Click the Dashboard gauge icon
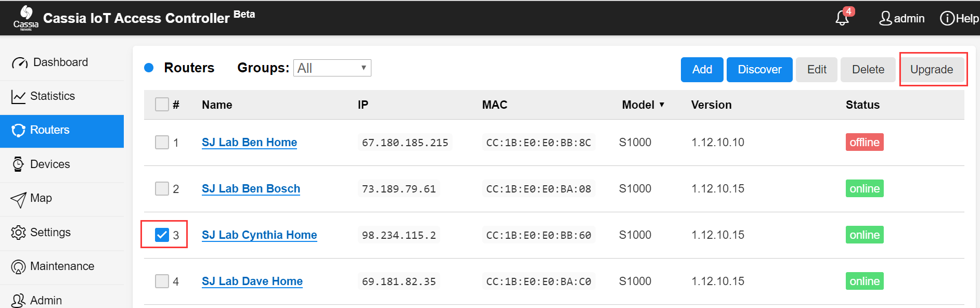The height and width of the screenshot is (308, 980). pos(20,63)
